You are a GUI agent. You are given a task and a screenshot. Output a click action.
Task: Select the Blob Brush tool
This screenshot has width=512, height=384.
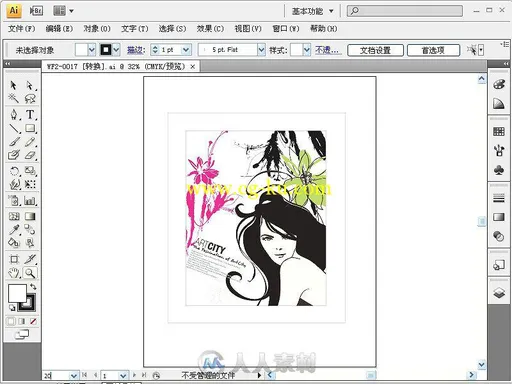(x=14, y=155)
